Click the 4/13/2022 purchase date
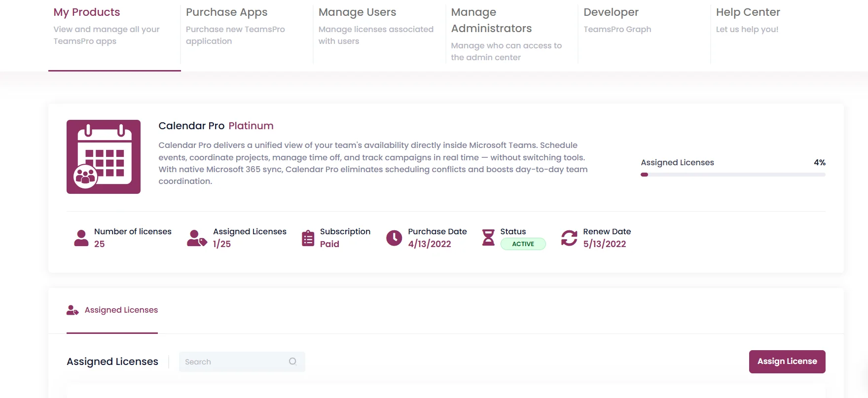 (x=430, y=244)
